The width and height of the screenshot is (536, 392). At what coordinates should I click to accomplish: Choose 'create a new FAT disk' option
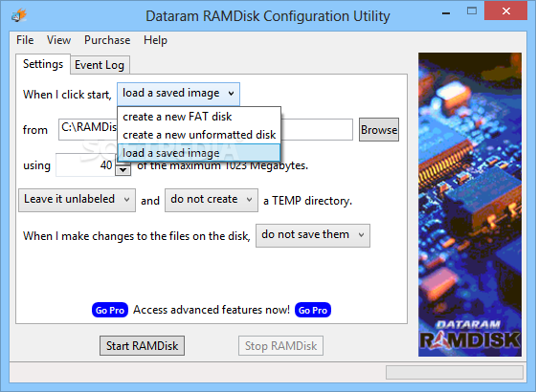[199, 117]
